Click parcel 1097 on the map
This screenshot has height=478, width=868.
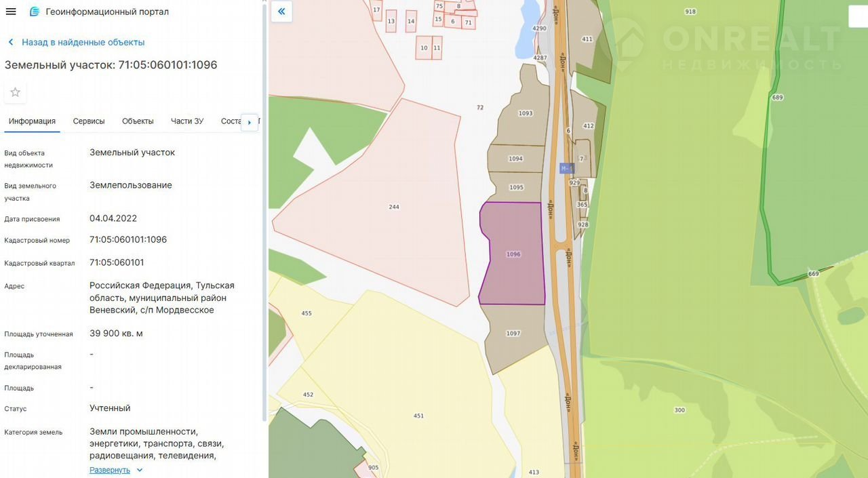513,334
